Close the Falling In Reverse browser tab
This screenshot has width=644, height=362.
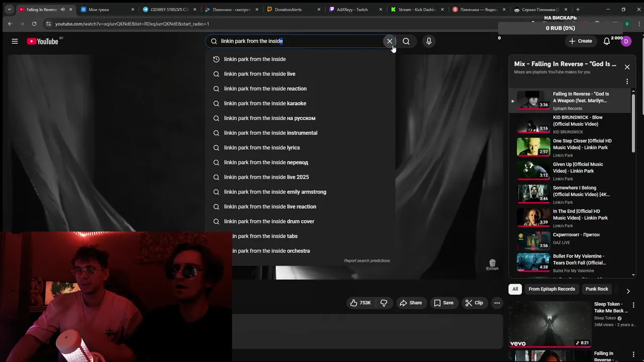[x=71, y=10]
